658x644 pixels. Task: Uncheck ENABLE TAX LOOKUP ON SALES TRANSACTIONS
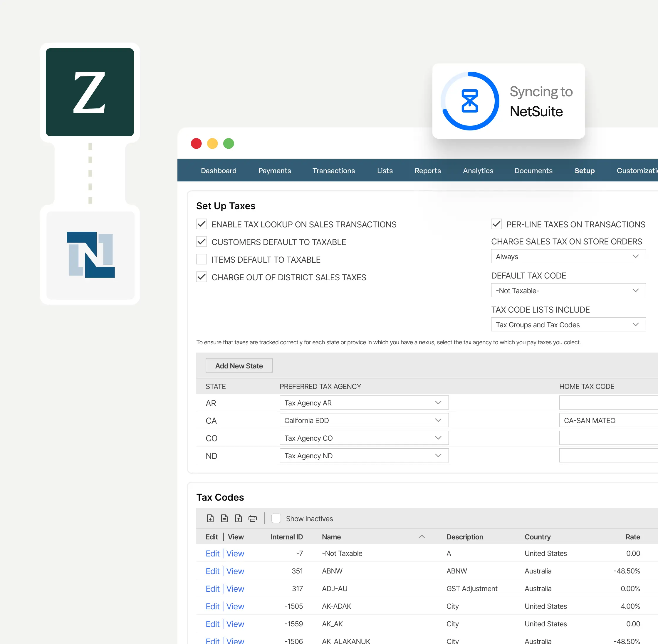(201, 224)
